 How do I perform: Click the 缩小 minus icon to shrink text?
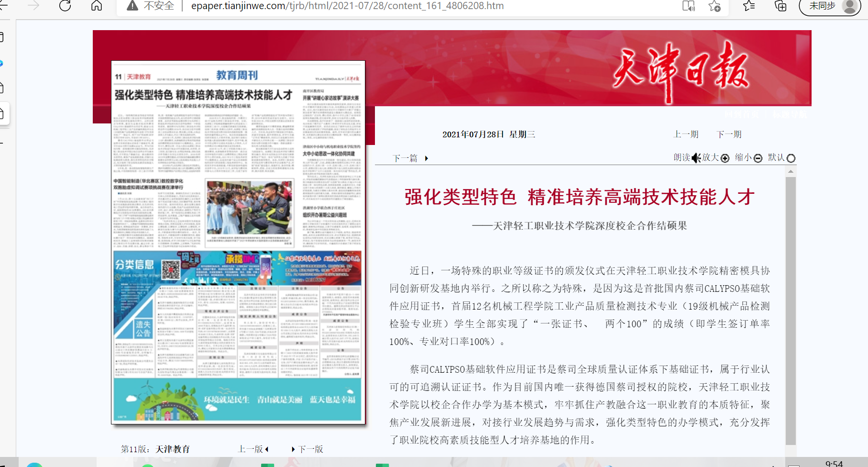tap(758, 158)
